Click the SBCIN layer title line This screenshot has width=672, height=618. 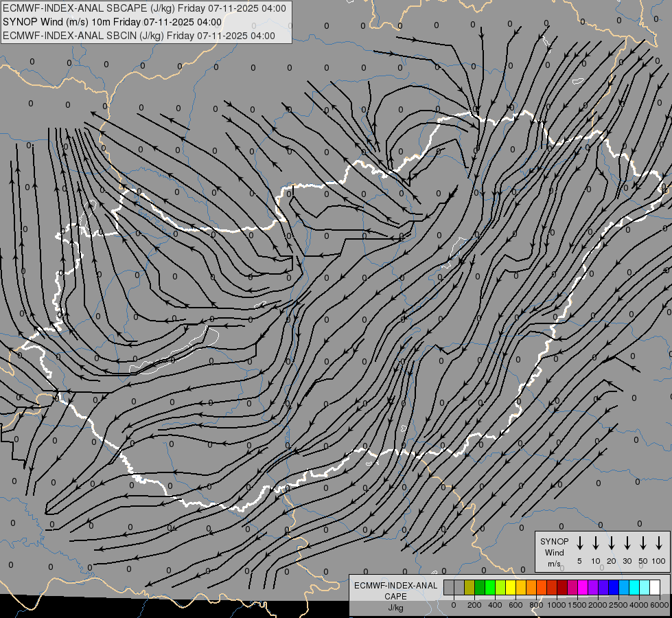139,36
